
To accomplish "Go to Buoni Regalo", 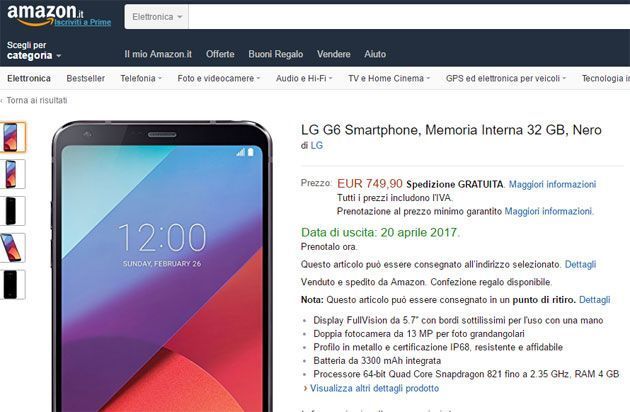I will [276, 54].
